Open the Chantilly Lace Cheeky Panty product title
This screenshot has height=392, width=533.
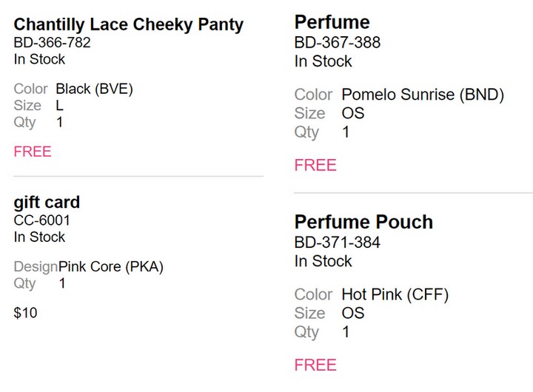tap(129, 25)
